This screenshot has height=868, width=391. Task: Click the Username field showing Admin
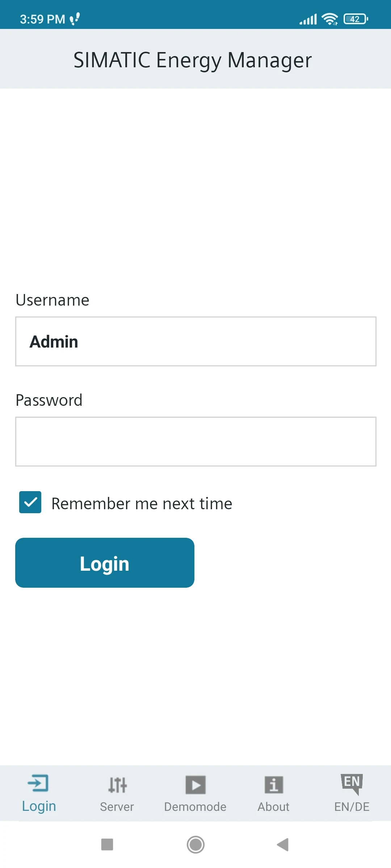195,341
